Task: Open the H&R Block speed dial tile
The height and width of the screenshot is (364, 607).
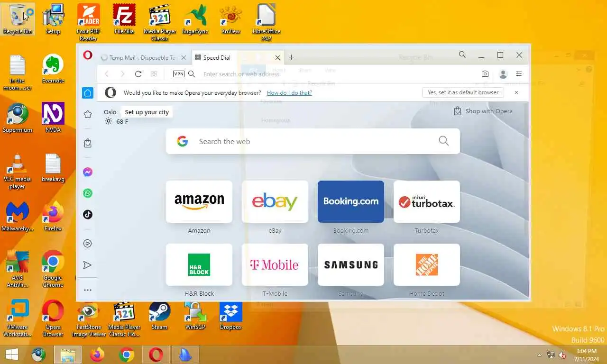Action: 199,264
